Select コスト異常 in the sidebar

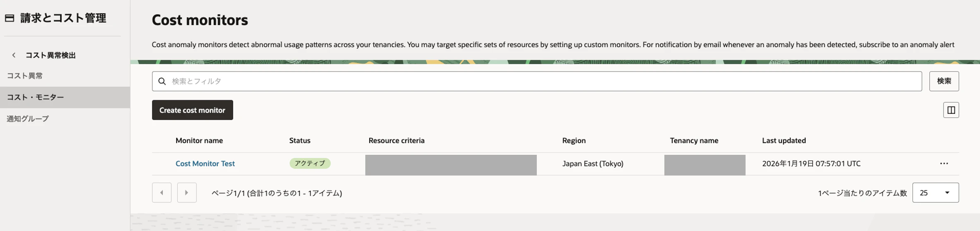pyautogui.click(x=25, y=76)
